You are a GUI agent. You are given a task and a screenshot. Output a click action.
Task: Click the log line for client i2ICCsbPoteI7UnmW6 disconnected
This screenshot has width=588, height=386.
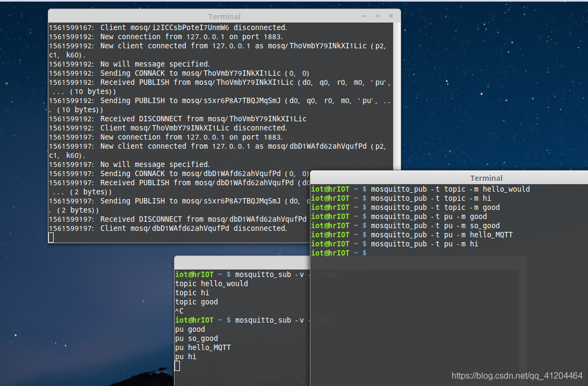168,27
